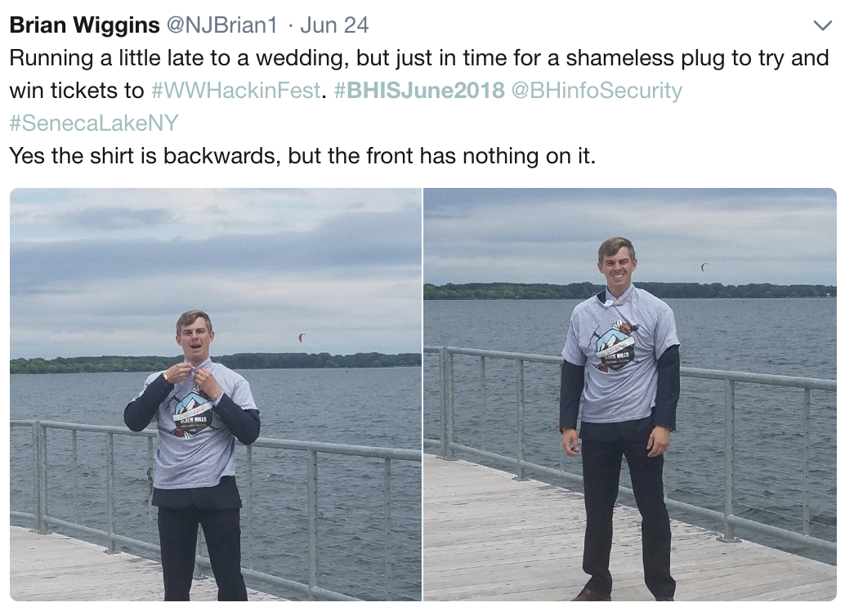Click the Black Hills shirt logo, left photo
This screenshot has width=845, height=616.
pyautogui.click(x=190, y=414)
